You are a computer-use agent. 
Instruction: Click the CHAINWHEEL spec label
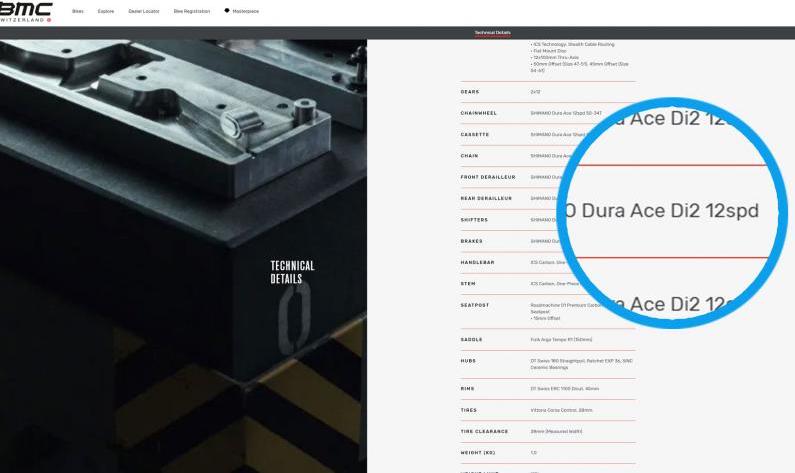(478, 113)
